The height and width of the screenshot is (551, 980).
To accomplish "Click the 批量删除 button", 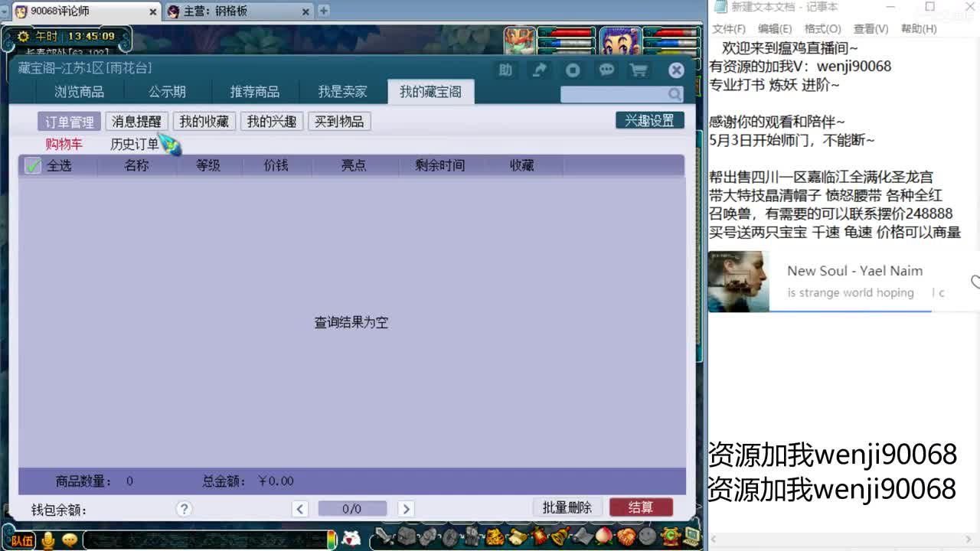I will (x=567, y=507).
